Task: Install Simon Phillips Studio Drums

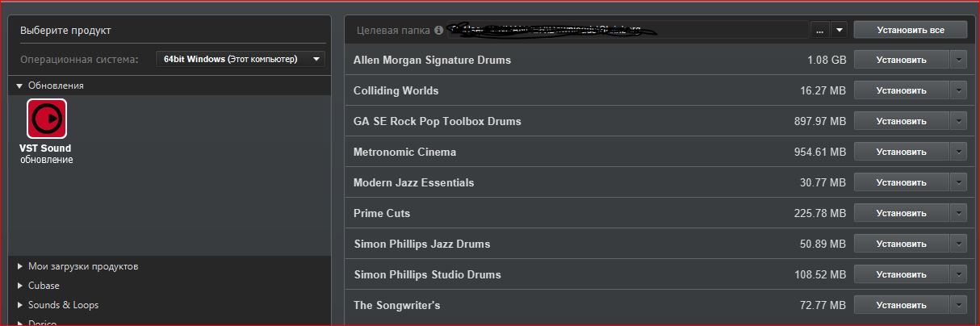Action: click(902, 274)
